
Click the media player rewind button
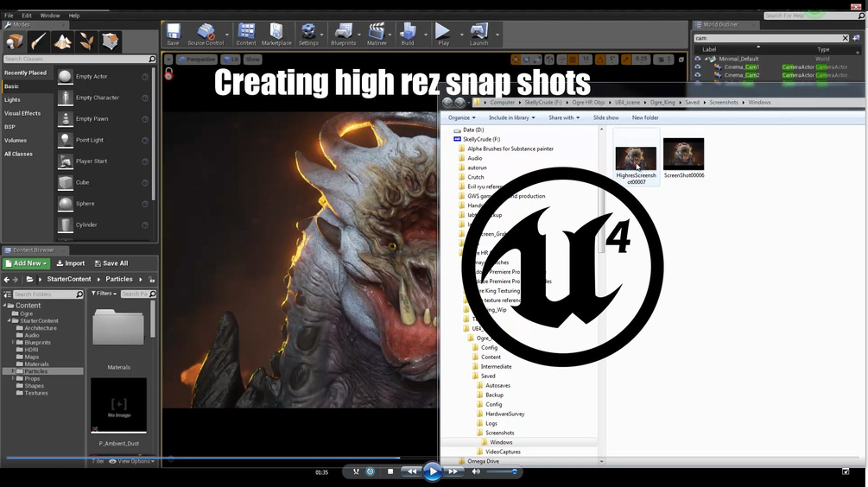pyautogui.click(x=411, y=471)
